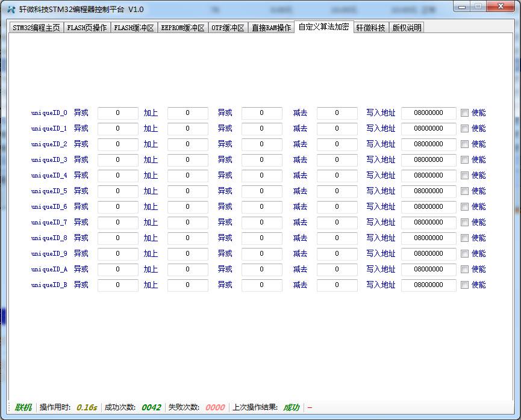Image resolution: width=521 pixels, height=420 pixels.
Task: Check the uniqueID_B 使能 checkbox
Action: 464,285
